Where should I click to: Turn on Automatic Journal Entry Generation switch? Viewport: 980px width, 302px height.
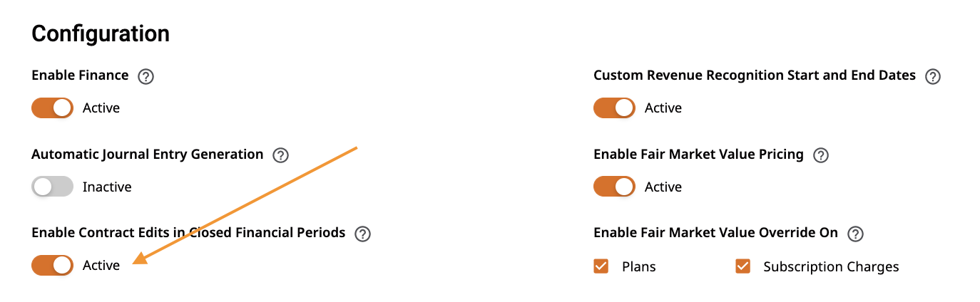click(53, 187)
